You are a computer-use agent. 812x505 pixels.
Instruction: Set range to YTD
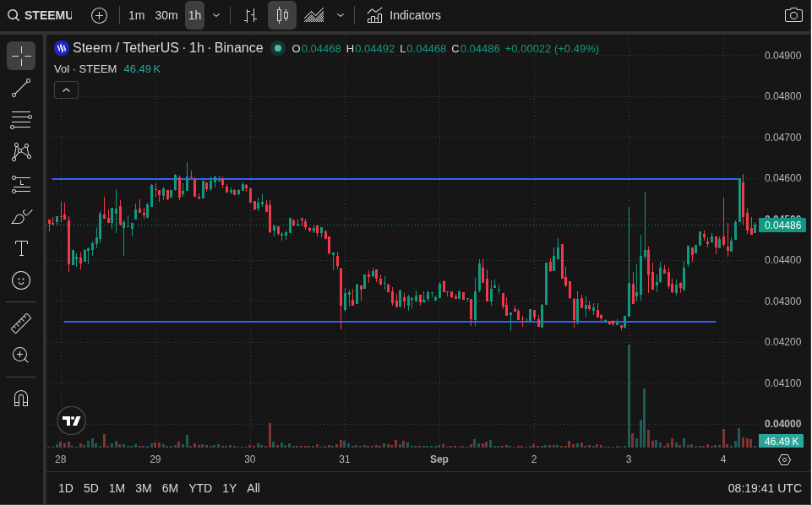200,488
